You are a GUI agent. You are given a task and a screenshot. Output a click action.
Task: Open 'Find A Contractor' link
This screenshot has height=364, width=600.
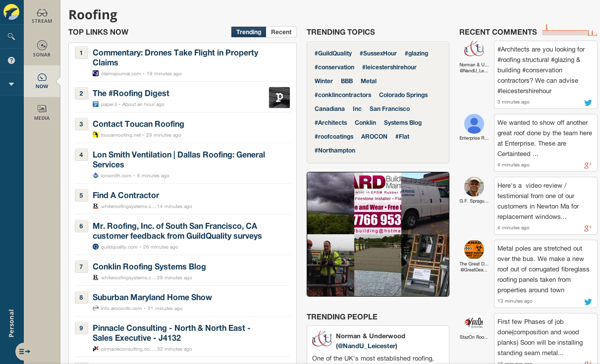click(126, 195)
